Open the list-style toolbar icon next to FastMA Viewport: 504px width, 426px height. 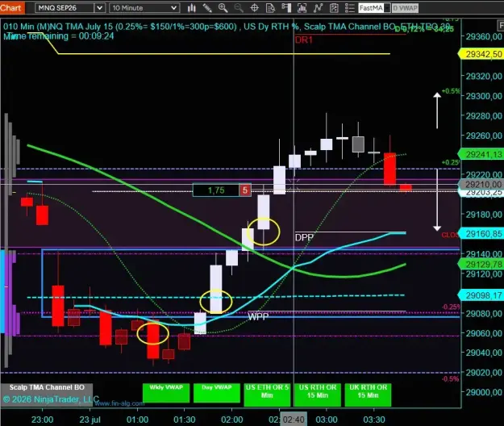point(350,8)
